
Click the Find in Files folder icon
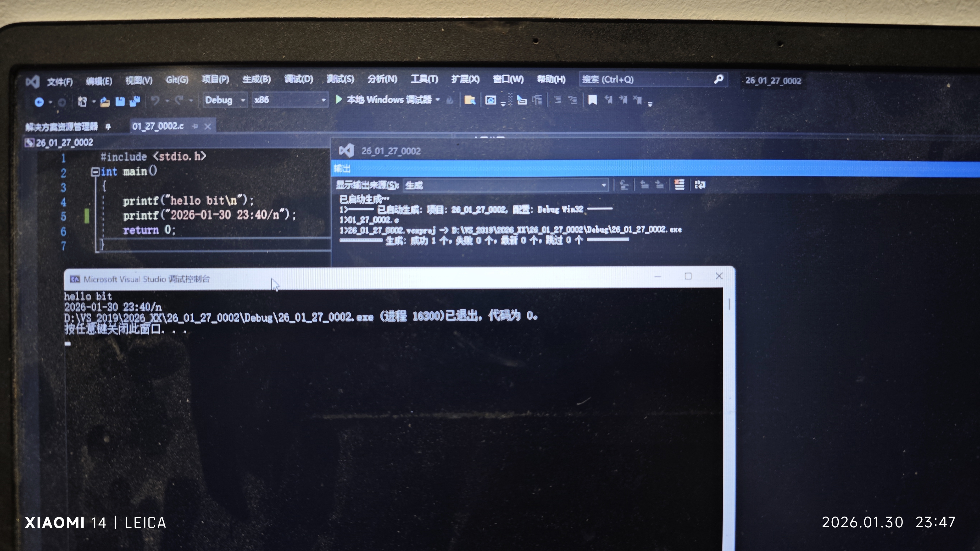click(470, 100)
